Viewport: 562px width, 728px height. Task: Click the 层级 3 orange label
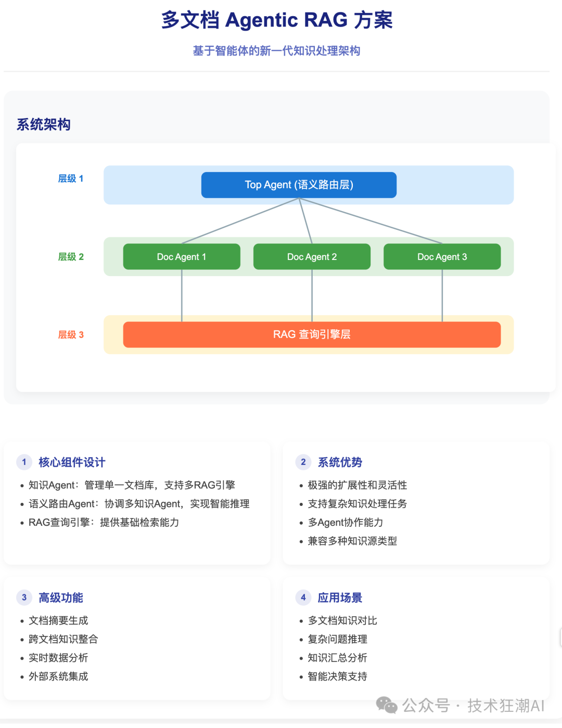[71, 334]
